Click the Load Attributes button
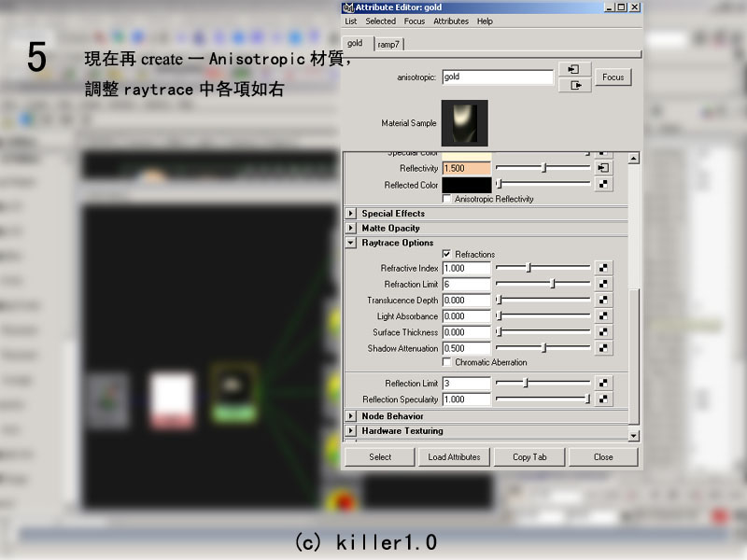747x560 pixels. (454, 457)
